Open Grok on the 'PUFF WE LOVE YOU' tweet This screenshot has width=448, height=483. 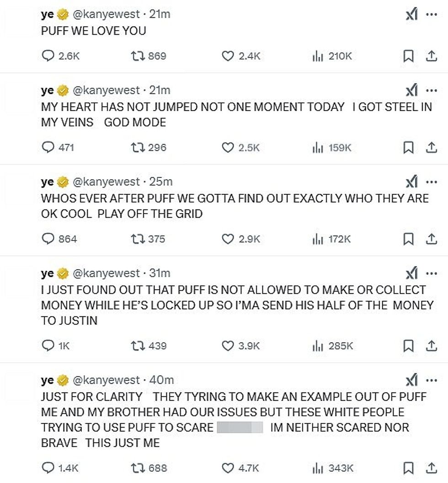pyautogui.click(x=410, y=14)
